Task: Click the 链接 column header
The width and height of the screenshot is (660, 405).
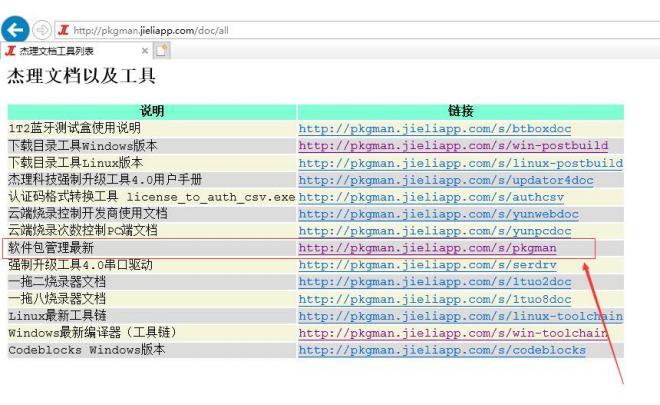Action: pos(460,111)
